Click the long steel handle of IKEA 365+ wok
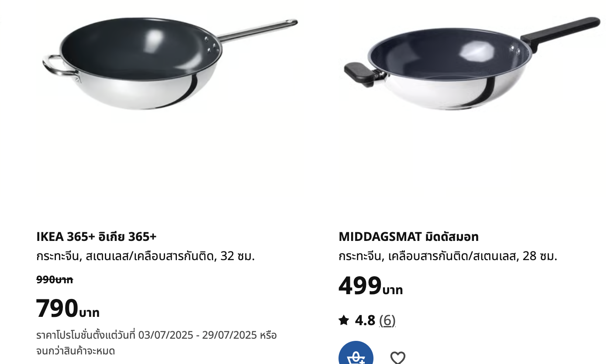 (258, 31)
